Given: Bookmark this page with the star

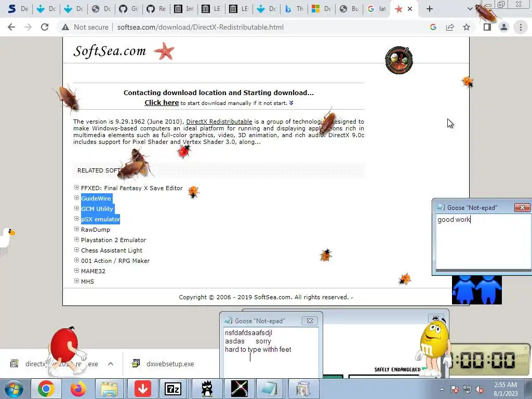Looking at the screenshot, I should [x=467, y=27].
